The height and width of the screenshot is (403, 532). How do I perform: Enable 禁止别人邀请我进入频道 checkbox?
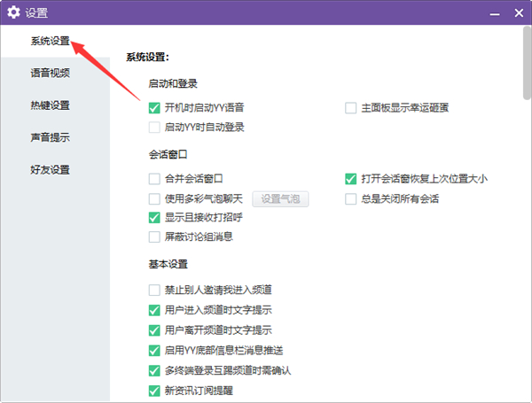point(154,291)
